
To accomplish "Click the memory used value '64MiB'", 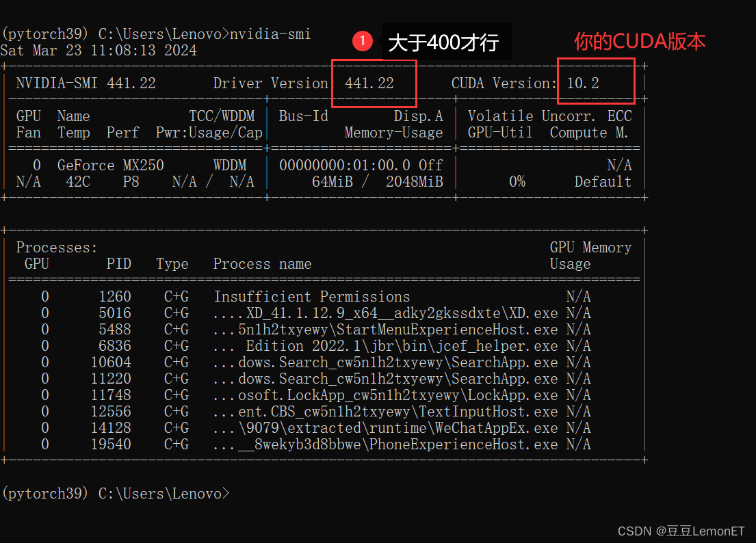I will click(x=333, y=182).
